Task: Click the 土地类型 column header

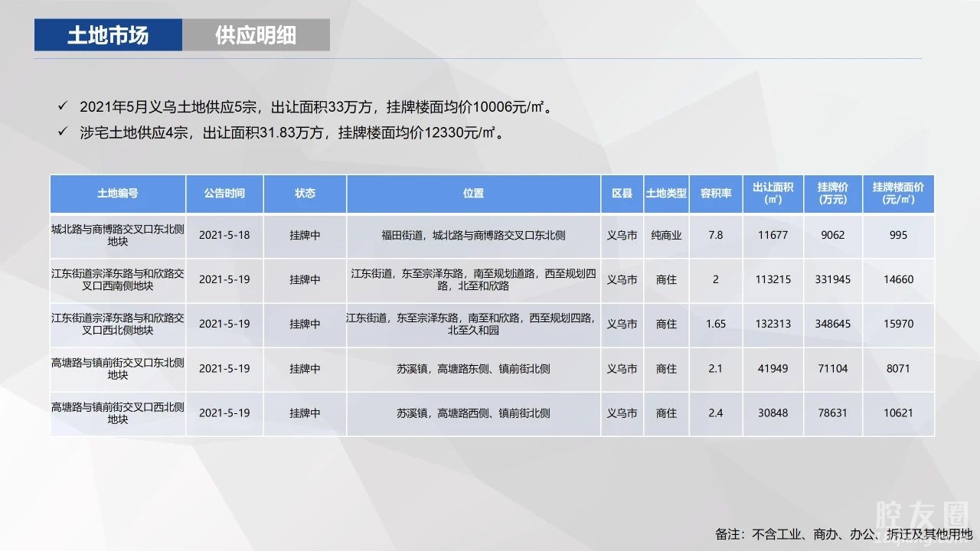Action: click(666, 194)
